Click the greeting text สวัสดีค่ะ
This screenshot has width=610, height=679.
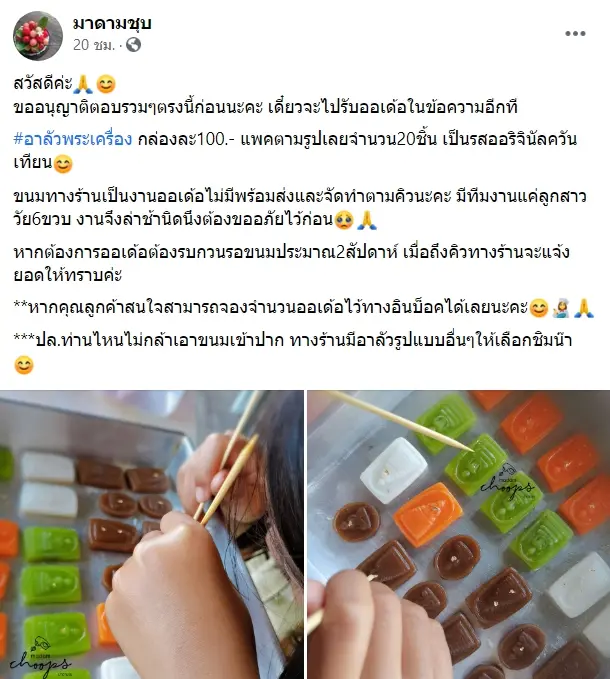pyautogui.click(x=43, y=83)
